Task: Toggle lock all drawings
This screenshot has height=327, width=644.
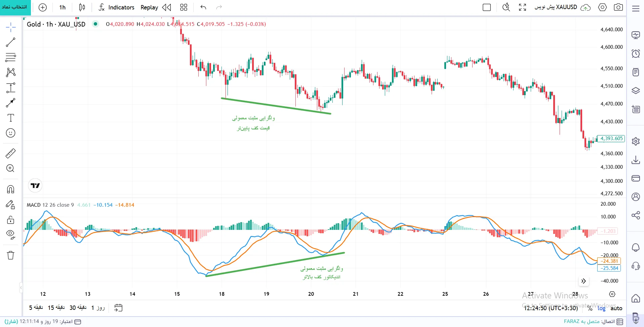Action: pos(11,220)
